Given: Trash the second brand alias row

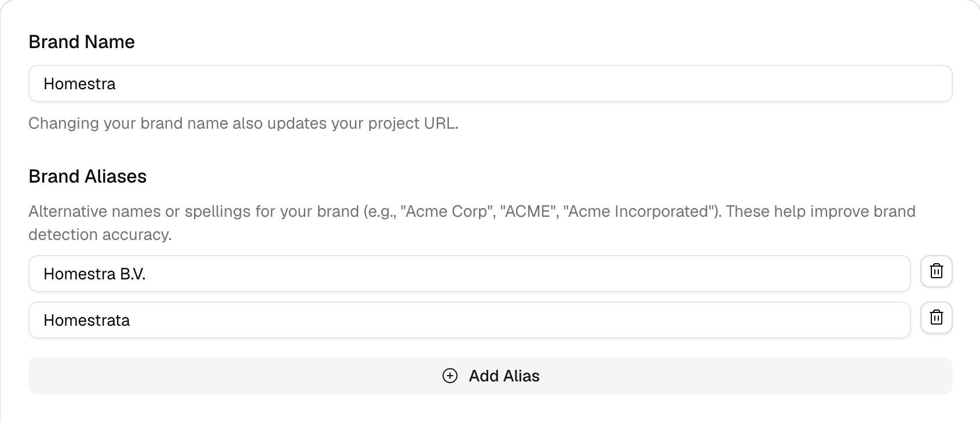Looking at the screenshot, I should pos(936,318).
